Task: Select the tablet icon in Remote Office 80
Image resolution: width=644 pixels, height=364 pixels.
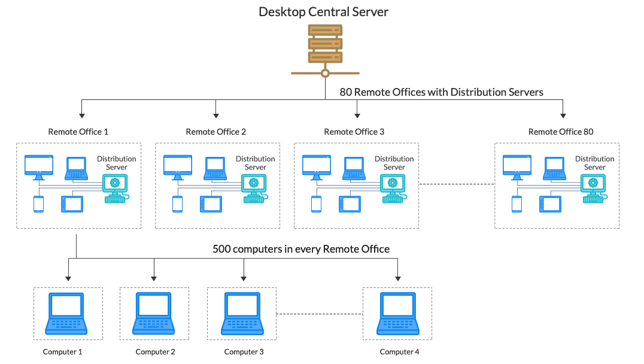Action: pos(551,204)
